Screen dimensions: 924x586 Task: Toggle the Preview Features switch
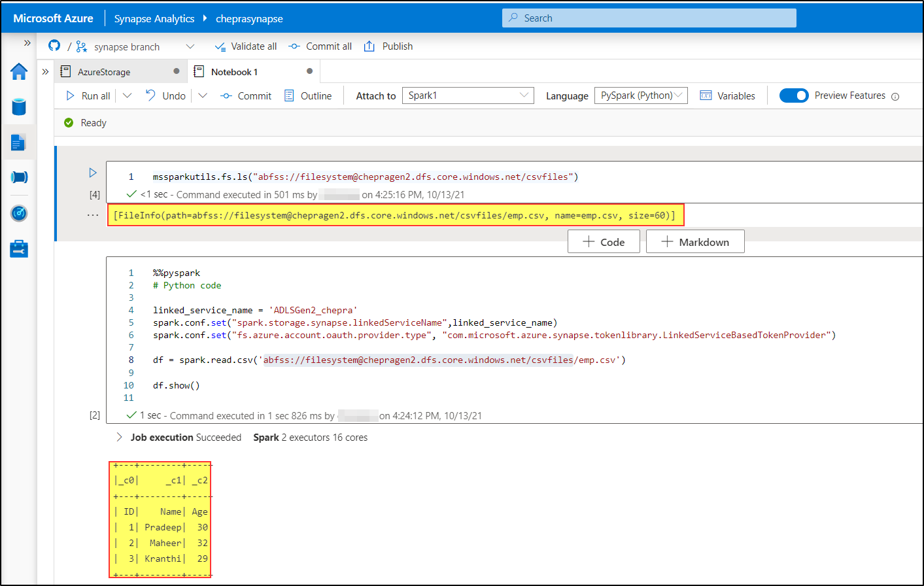tap(794, 95)
